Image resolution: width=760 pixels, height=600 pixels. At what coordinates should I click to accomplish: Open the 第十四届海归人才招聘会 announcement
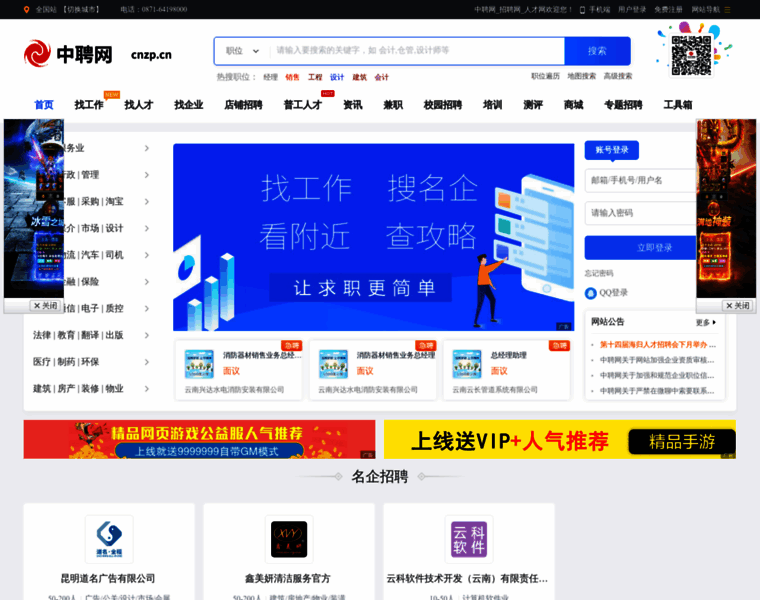point(657,345)
